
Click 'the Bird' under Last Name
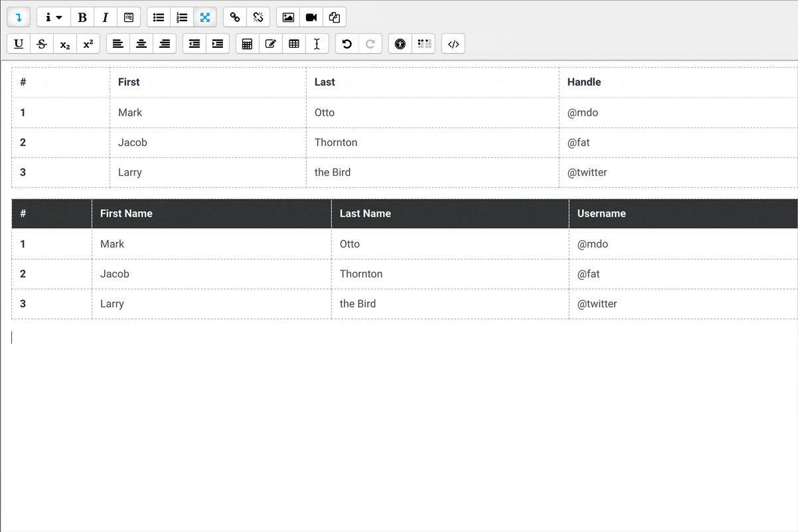click(x=358, y=304)
